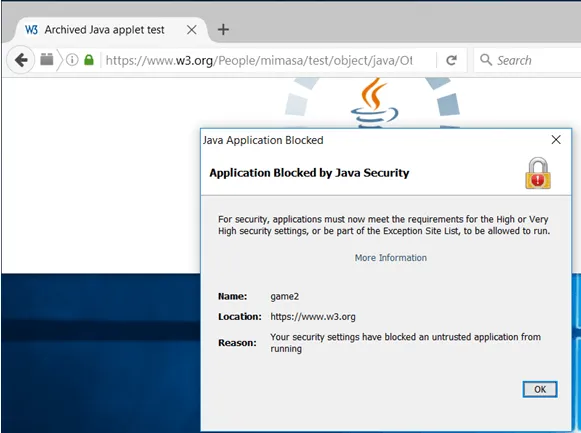Show site information via the circled i icon
The image size is (581, 433).
(x=72, y=60)
